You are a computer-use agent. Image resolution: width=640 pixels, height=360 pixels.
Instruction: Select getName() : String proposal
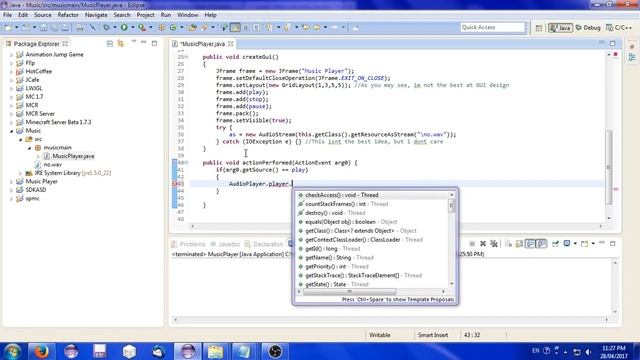pos(372,258)
